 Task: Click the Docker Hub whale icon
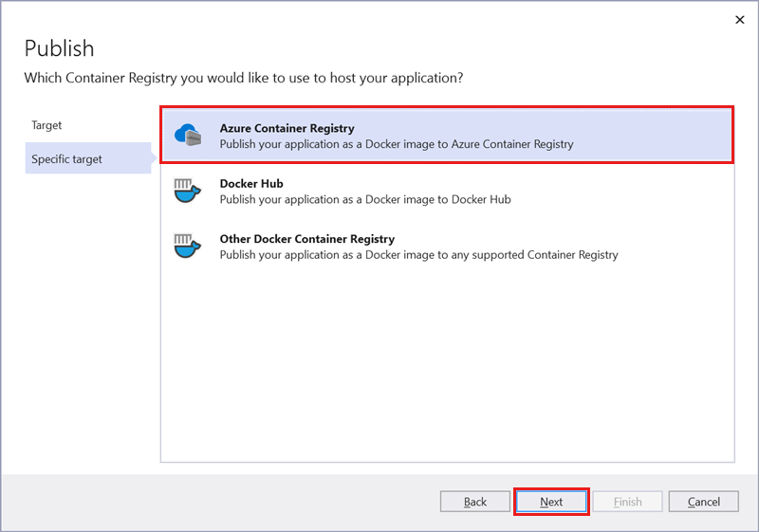188,191
